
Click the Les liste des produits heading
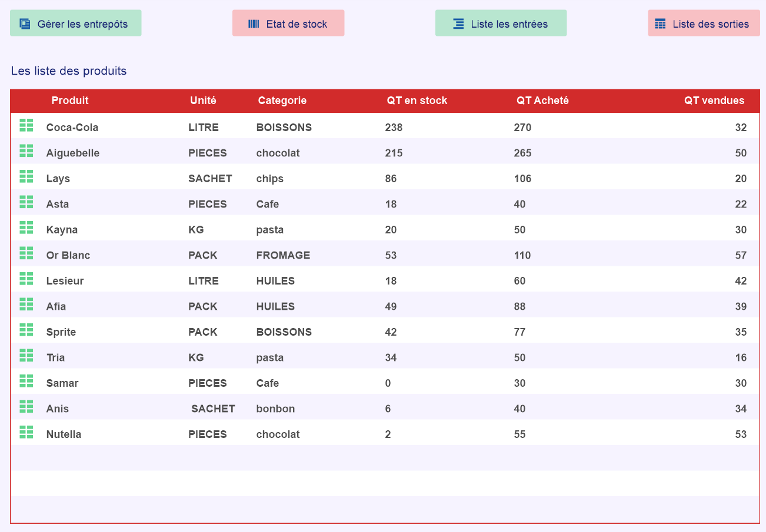pyautogui.click(x=69, y=71)
